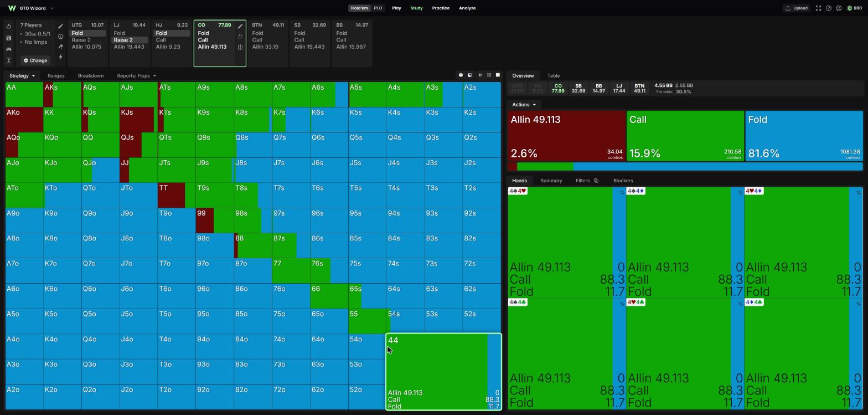The width and height of the screenshot is (868, 415).
Task: Open the Actions dropdown
Action: pyautogui.click(x=524, y=105)
